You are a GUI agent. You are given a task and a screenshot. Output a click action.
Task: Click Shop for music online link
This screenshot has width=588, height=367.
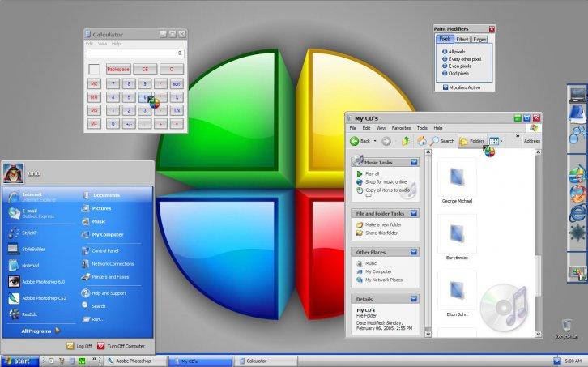coord(386,181)
